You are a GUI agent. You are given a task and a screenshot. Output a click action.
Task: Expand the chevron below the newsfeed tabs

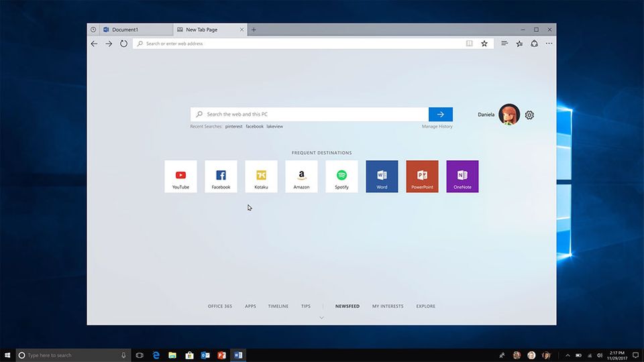pos(321,317)
